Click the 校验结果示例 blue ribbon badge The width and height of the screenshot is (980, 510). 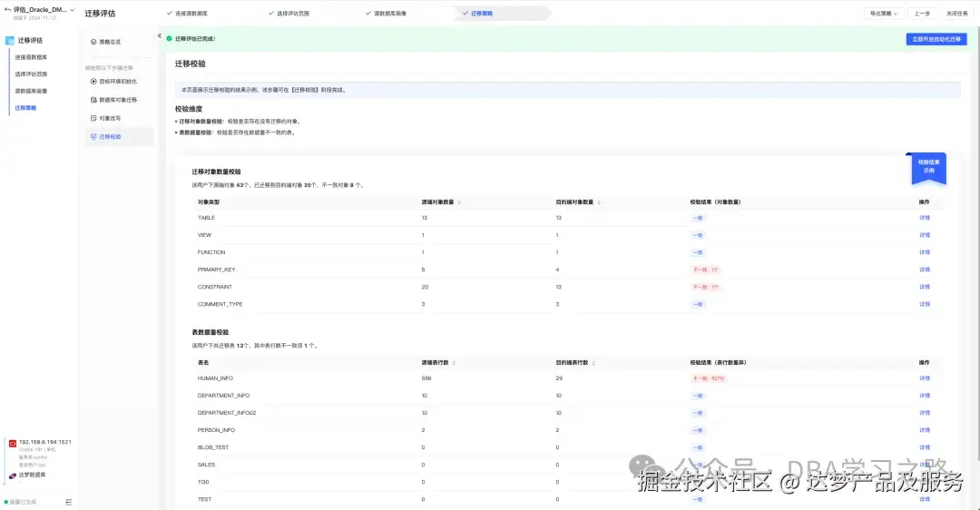click(x=929, y=168)
